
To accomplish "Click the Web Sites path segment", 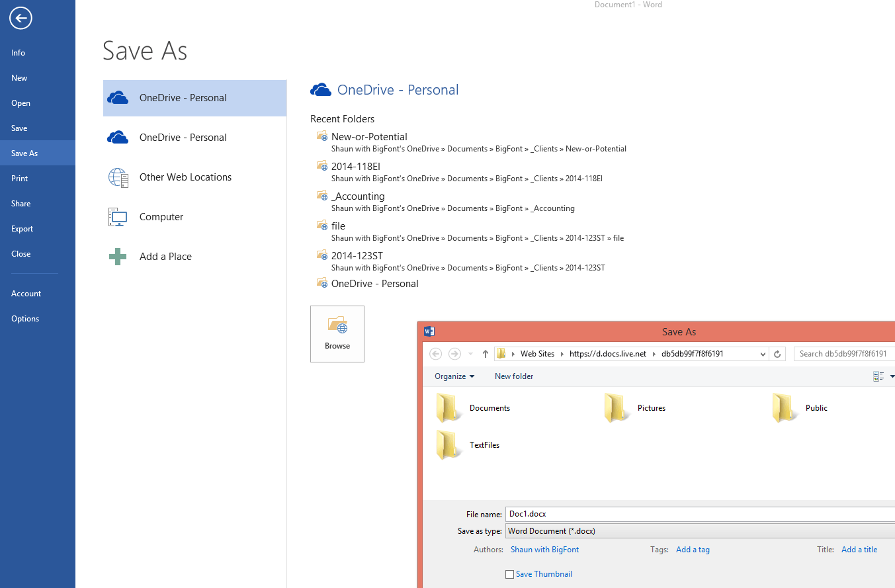I will pos(537,354).
